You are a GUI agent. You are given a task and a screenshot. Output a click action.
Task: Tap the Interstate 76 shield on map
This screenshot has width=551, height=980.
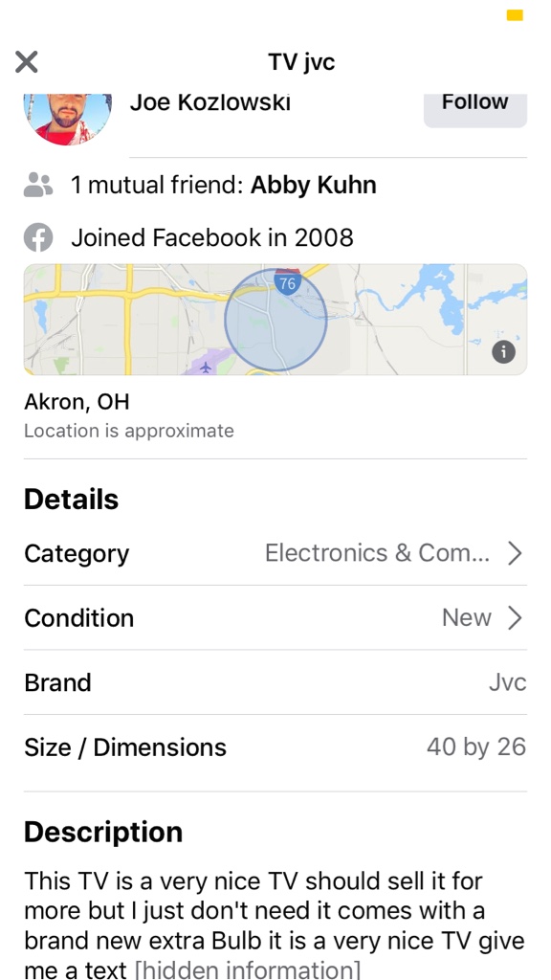pyautogui.click(x=287, y=282)
